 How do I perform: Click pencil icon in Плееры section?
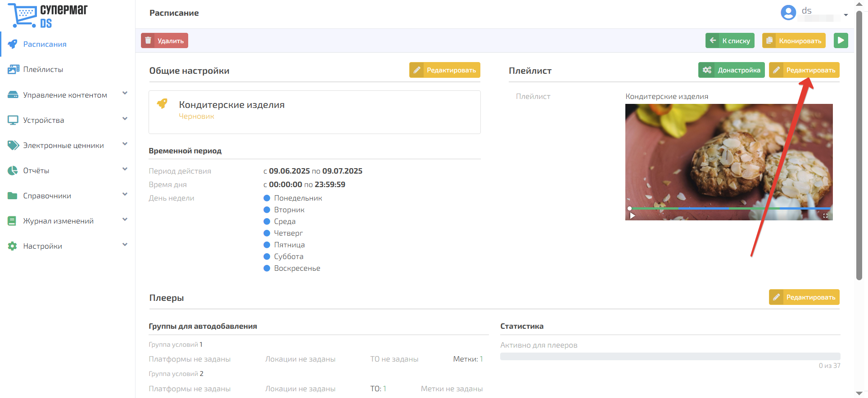tap(777, 297)
